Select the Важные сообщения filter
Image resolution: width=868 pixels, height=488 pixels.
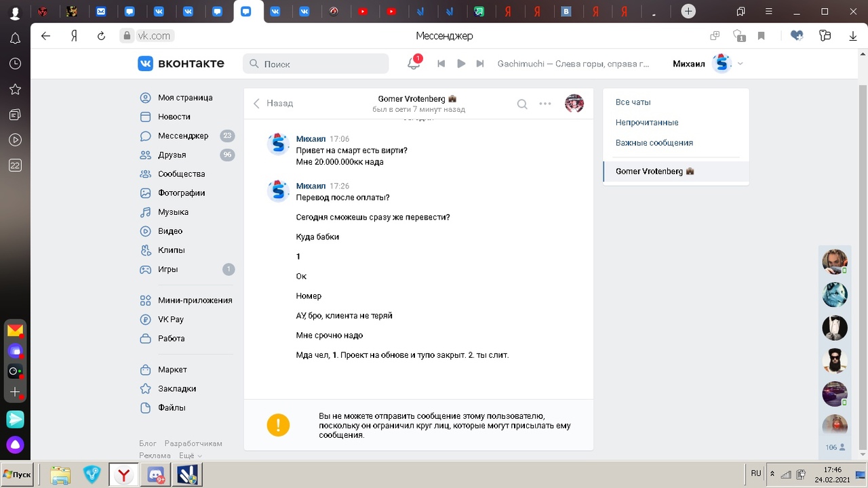pos(654,143)
